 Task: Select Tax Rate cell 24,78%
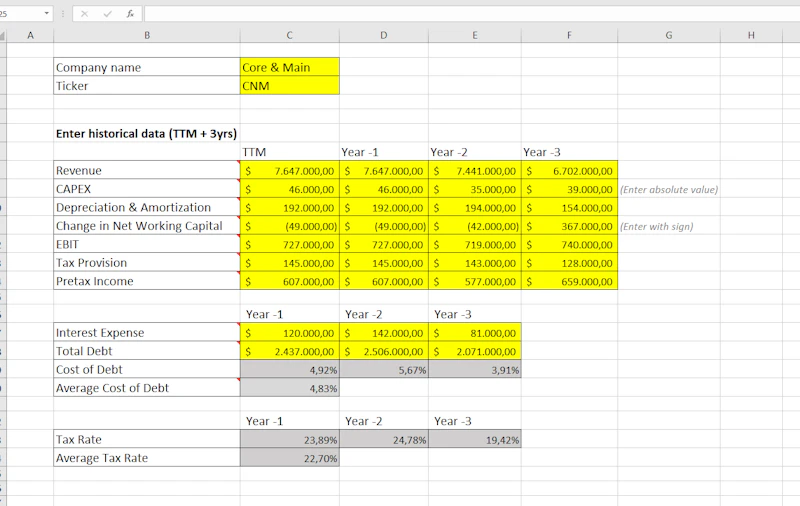(x=384, y=439)
